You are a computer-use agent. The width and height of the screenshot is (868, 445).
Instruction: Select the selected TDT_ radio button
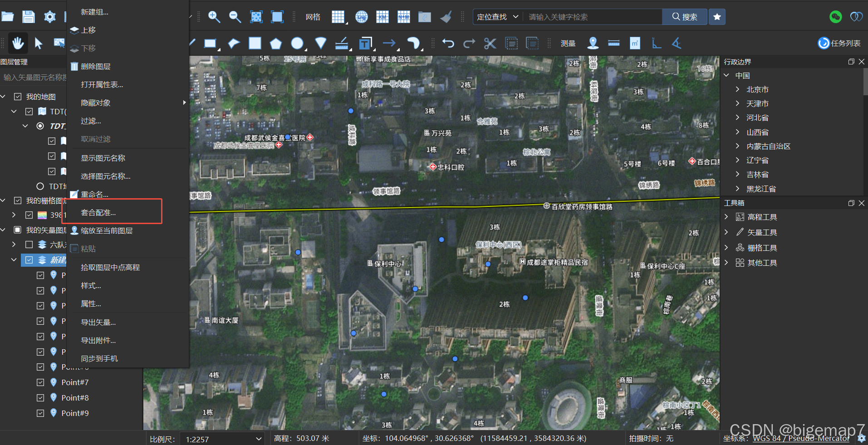pyautogui.click(x=40, y=126)
